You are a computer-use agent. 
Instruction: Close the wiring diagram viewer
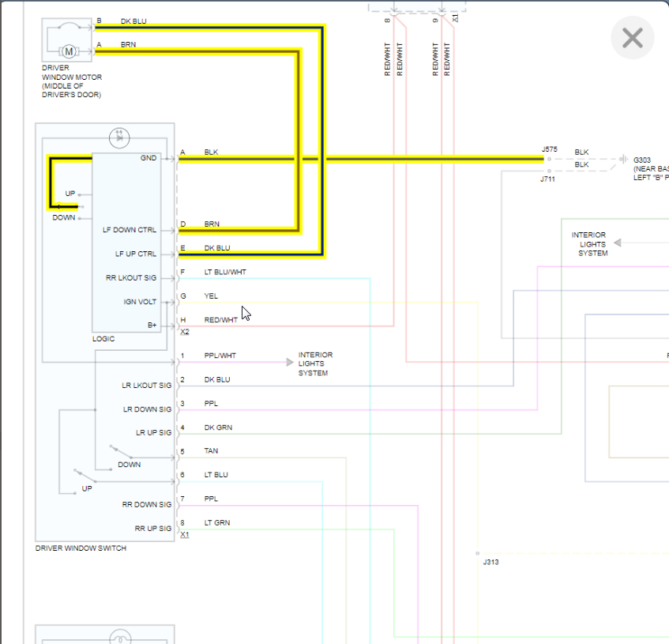click(x=633, y=38)
